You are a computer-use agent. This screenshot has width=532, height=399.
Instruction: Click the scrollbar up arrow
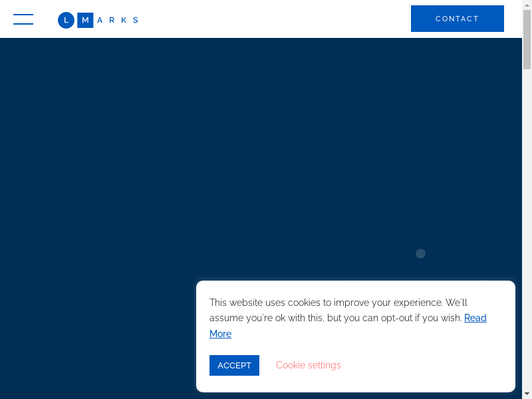click(x=527, y=5)
